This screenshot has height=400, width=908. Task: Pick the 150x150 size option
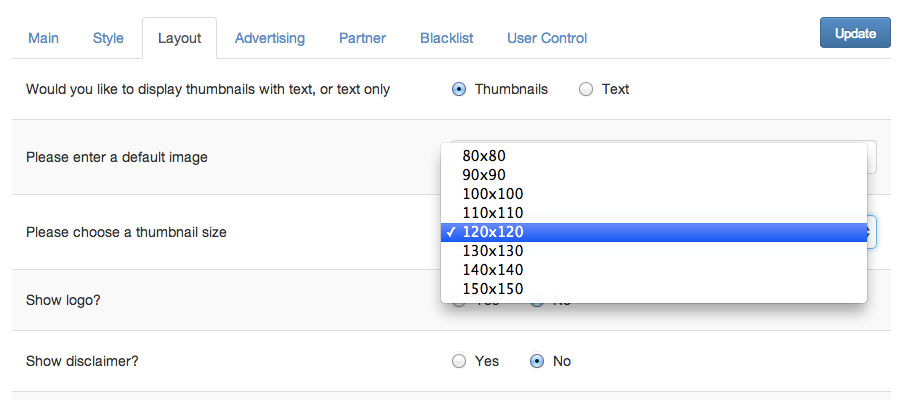click(493, 289)
